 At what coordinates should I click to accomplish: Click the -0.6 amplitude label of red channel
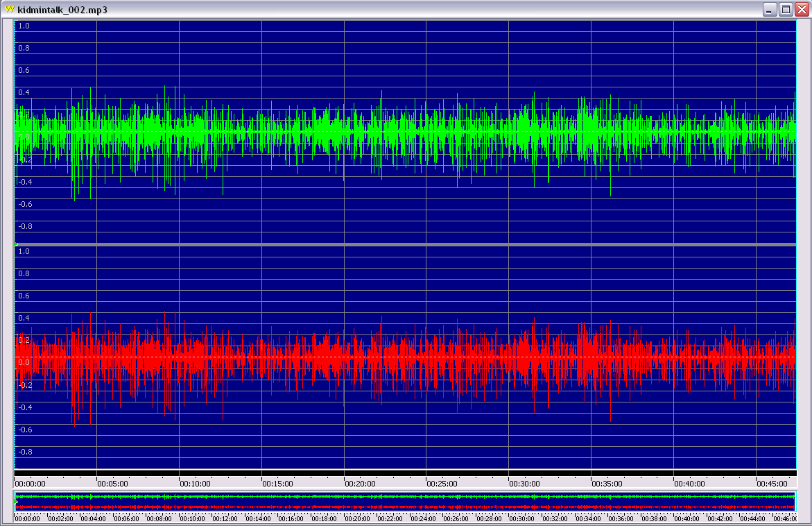click(x=25, y=429)
